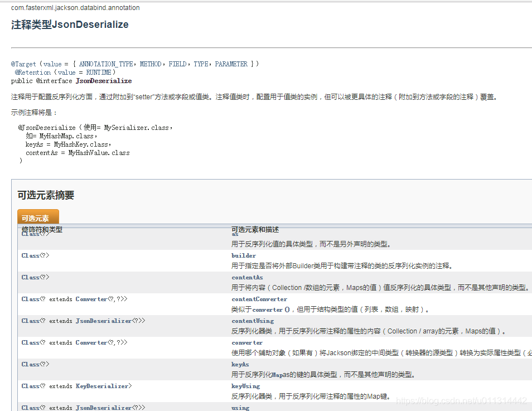Open Converter type link in converter row
This screenshot has width=532, height=411.
(x=91, y=343)
